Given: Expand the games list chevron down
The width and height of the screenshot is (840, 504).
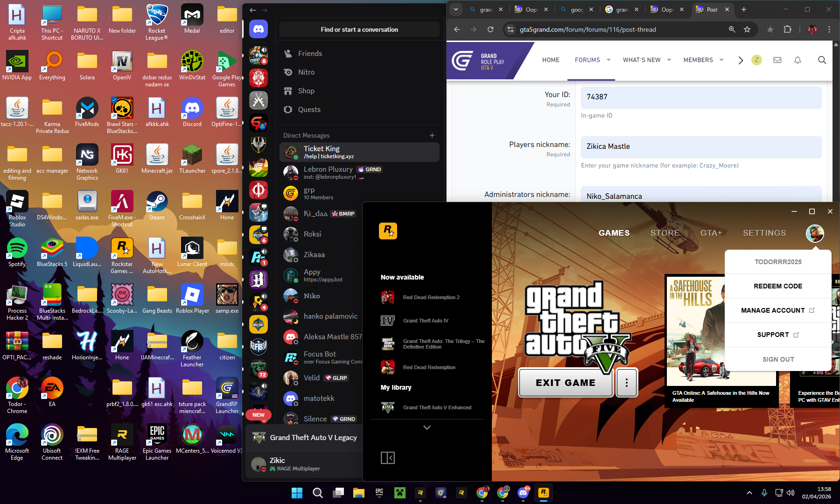Looking at the screenshot, I should tap(427, 427).
